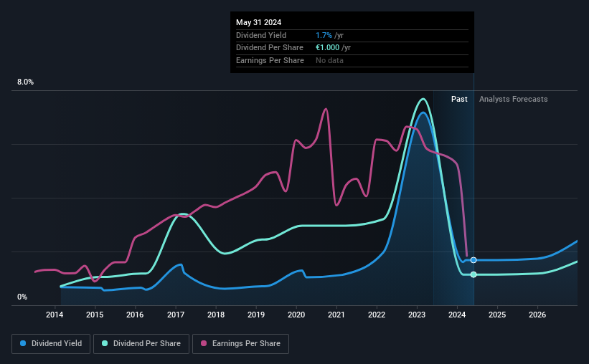Toggle the Dividend Per Share legend series

click(141, 344)
